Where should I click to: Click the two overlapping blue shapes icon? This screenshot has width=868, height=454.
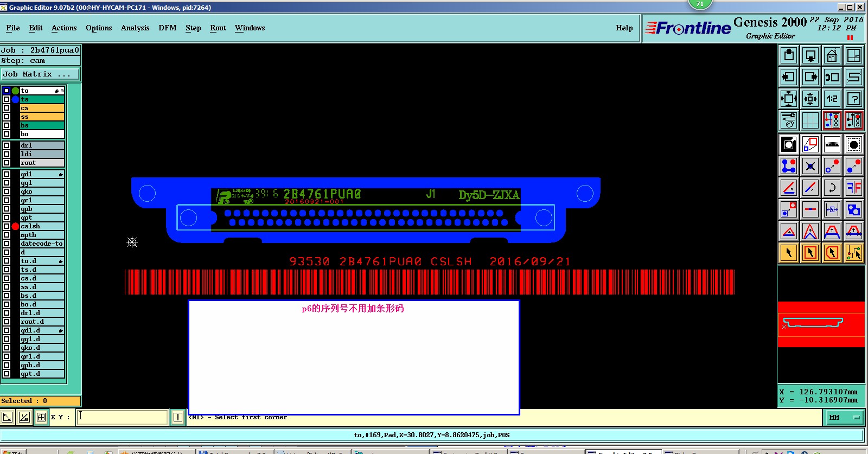[x=854, y=209]
